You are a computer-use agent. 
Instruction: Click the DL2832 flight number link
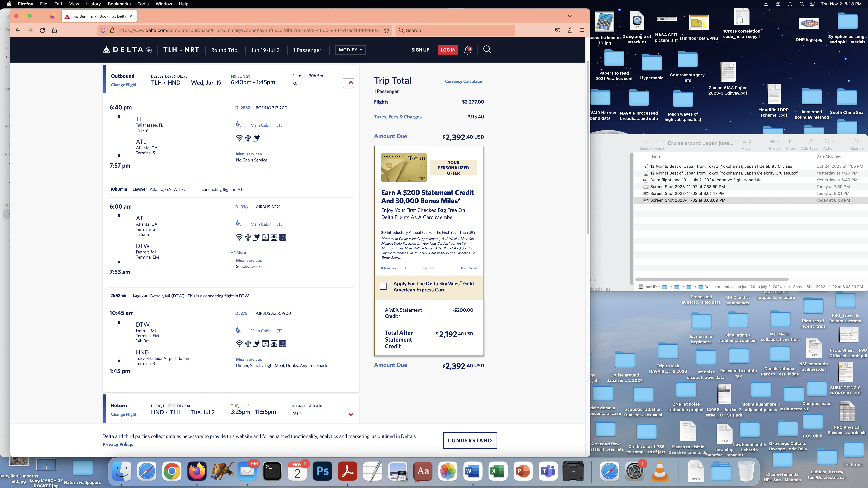pyautogui.click(x=243, y=108)
